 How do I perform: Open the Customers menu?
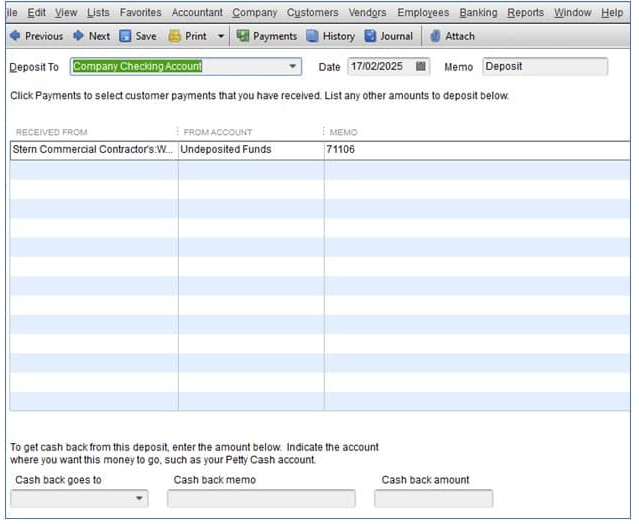pos(313,13)
